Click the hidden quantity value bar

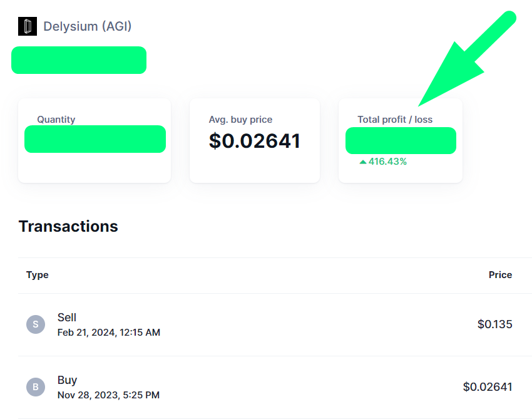pyautogui.click(x=95, y=139)
